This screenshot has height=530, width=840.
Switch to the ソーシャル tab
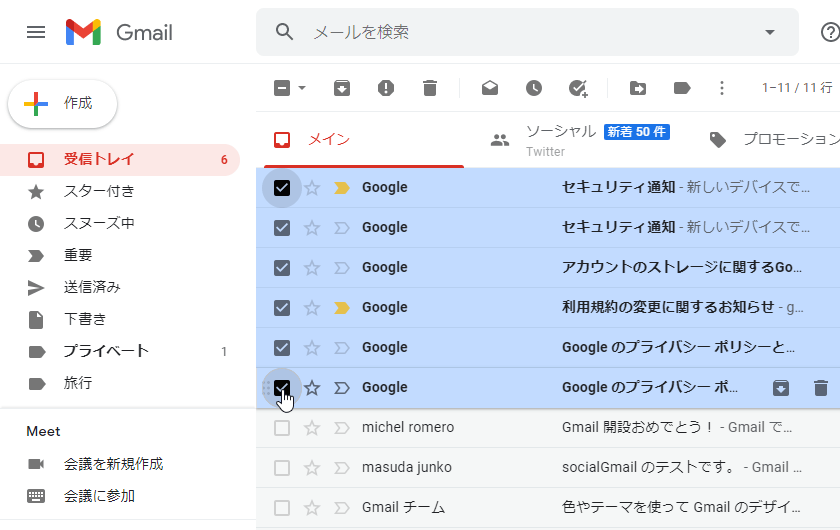coord(581,140)
